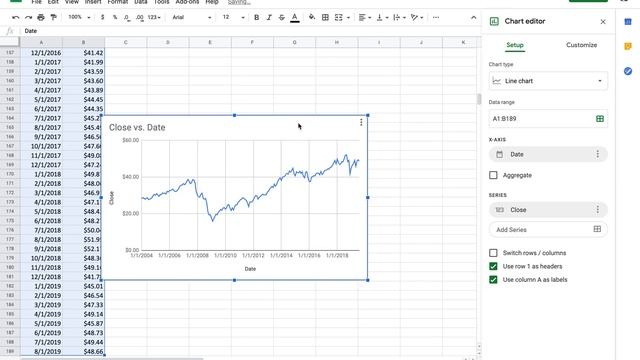Open the Arial font family dropdown
This screenshot has width=640, height=360.
click(x=191, y=18)
